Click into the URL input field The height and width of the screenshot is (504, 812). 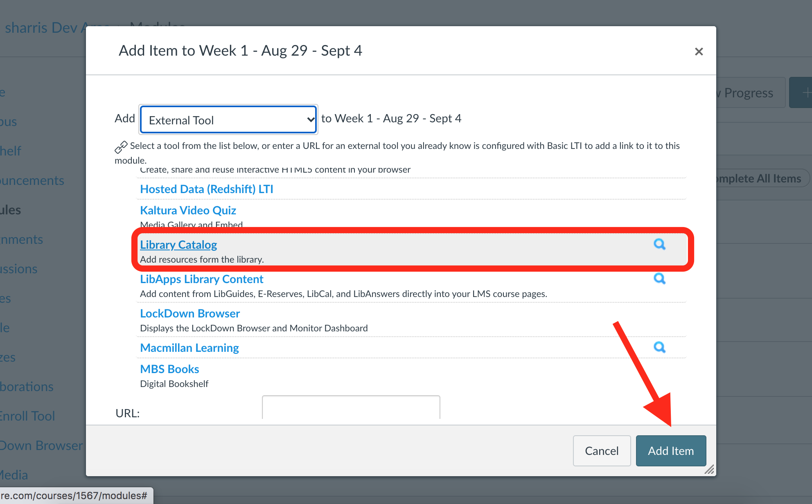coord(351,407)
